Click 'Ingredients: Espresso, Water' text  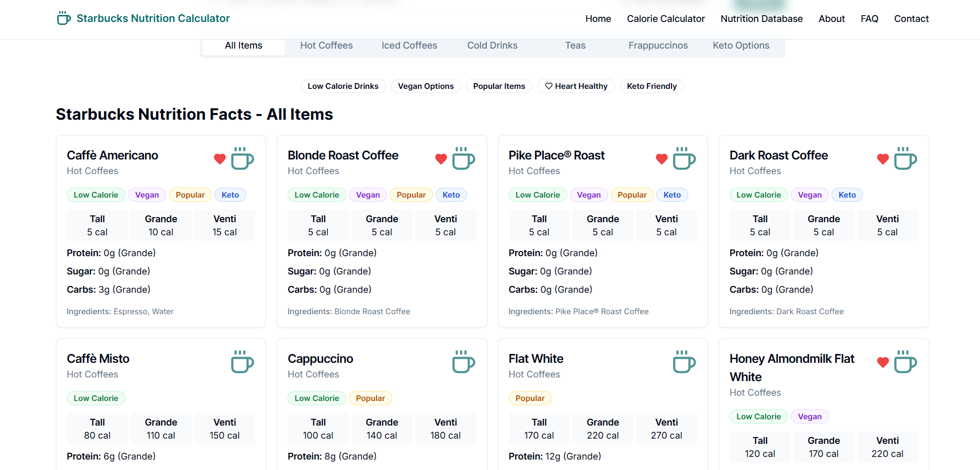click(120, 312)
